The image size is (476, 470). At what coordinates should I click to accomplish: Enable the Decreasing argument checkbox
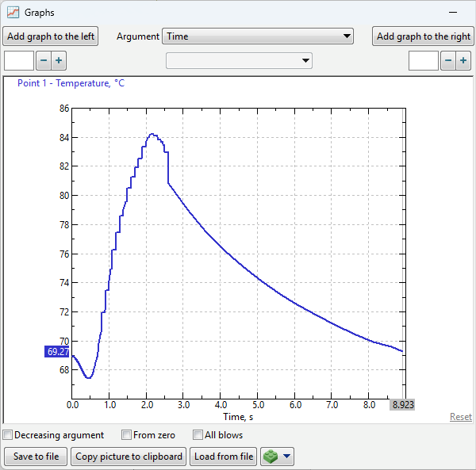click(x=8, y=435)
